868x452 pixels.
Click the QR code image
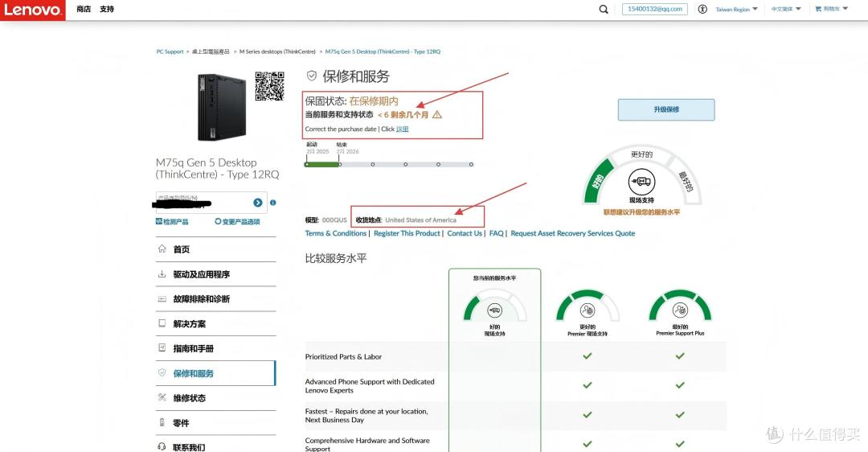click(269, 86)
